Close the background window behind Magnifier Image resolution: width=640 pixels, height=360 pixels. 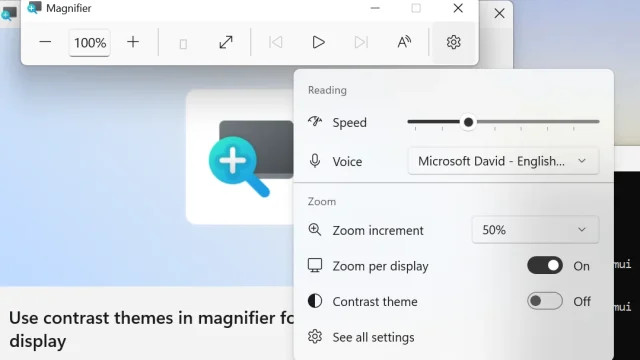pyautogui.click(x=499, y=13)
